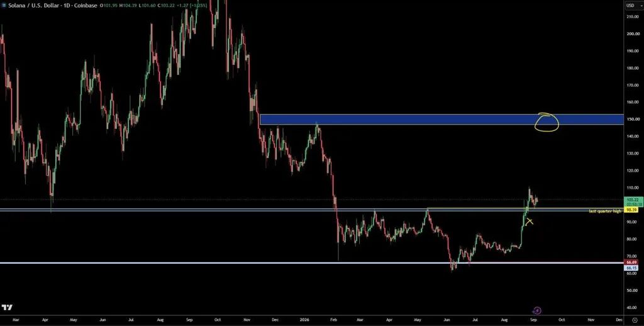Click the 66.15 price label
This screenshot has width=644, height=326.
click(631, 267)
